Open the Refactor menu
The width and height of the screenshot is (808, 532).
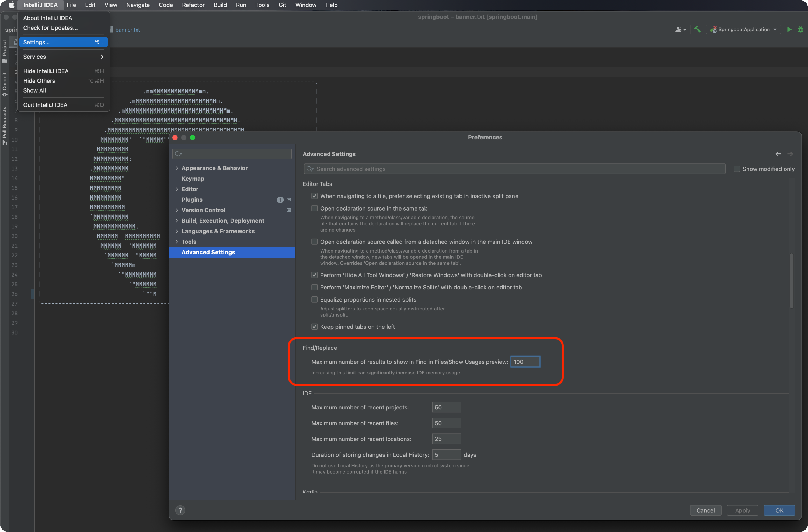193,5
